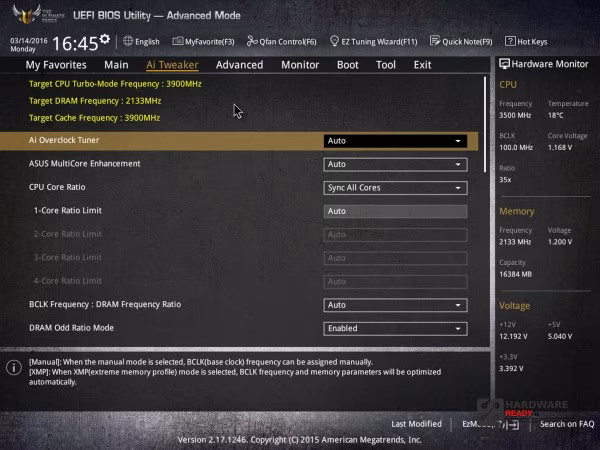600x450 pixels.
Task: Select ASUS MultiCore Enhancement label
Action: point(85,163)
